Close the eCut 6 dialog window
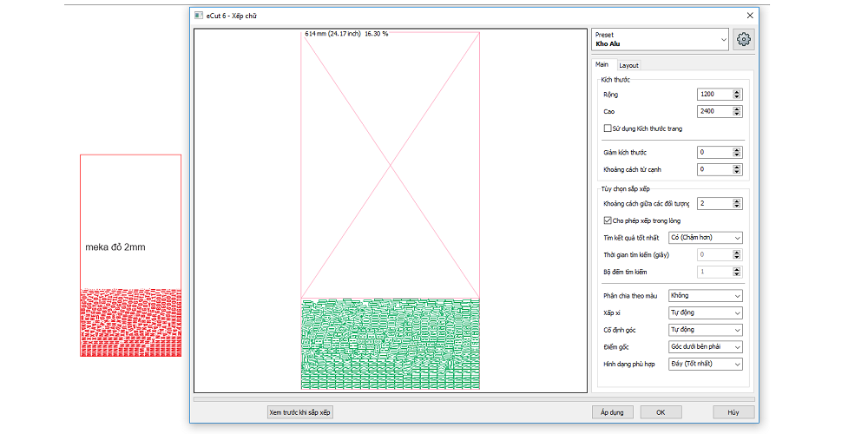 pos(750,16)
